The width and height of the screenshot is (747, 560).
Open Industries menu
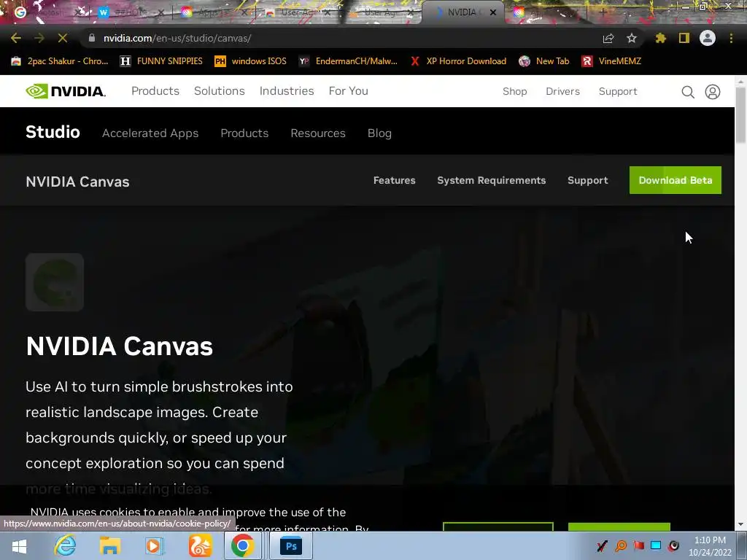[287, 91]
